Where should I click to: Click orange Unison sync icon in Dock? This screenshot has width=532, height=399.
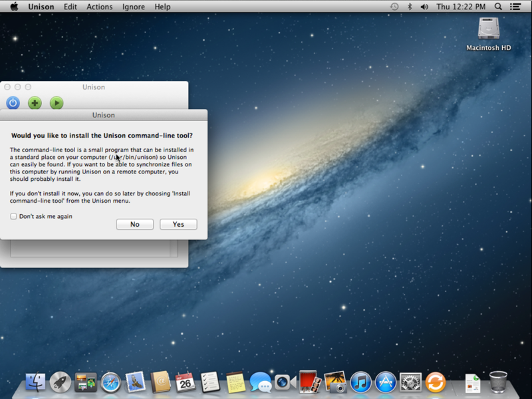click(x=436, y=382)
